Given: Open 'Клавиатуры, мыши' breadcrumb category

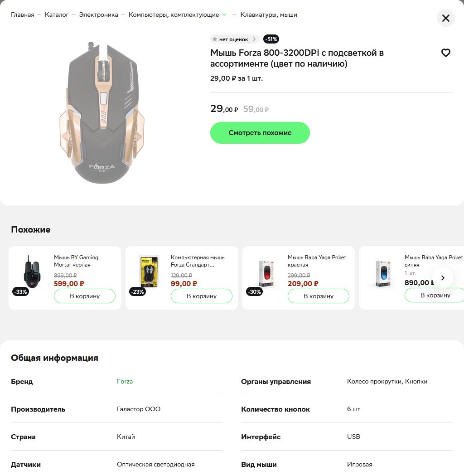Looking at the screenshot, I should click(269, 15).
